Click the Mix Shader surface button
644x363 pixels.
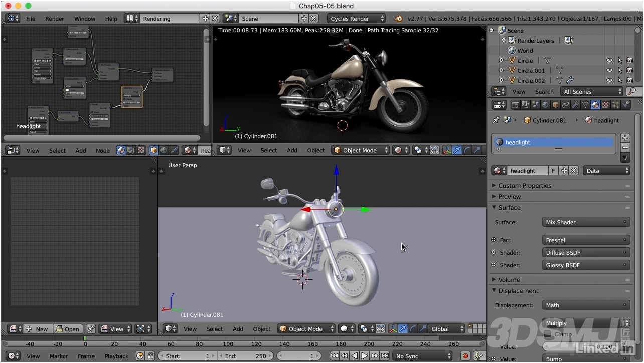[x=586, y=222]
